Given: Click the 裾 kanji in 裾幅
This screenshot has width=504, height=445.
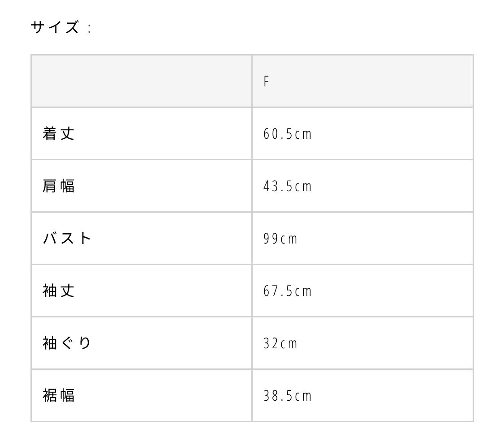Looking at the screenshot, I should click(x=49, y=395).
